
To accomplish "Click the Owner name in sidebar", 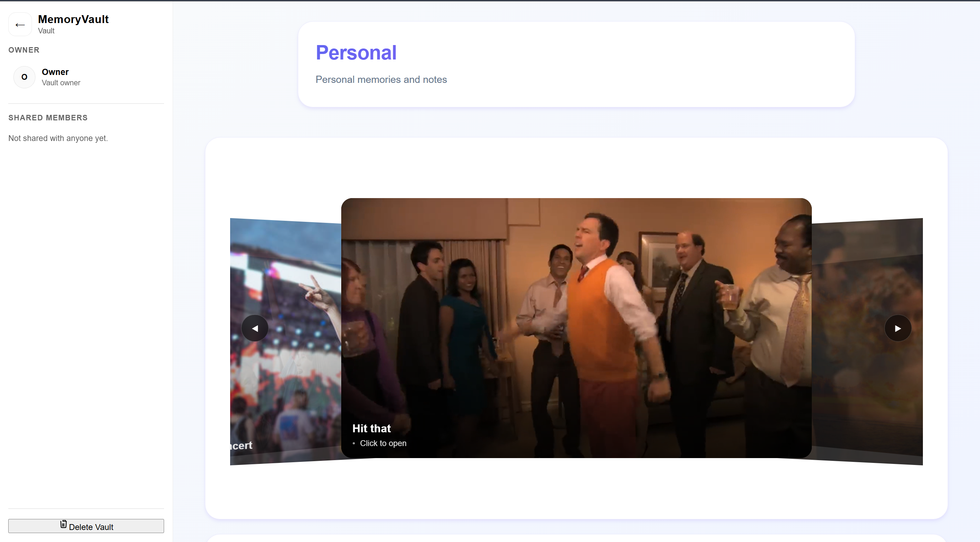I will click(55, 72).
